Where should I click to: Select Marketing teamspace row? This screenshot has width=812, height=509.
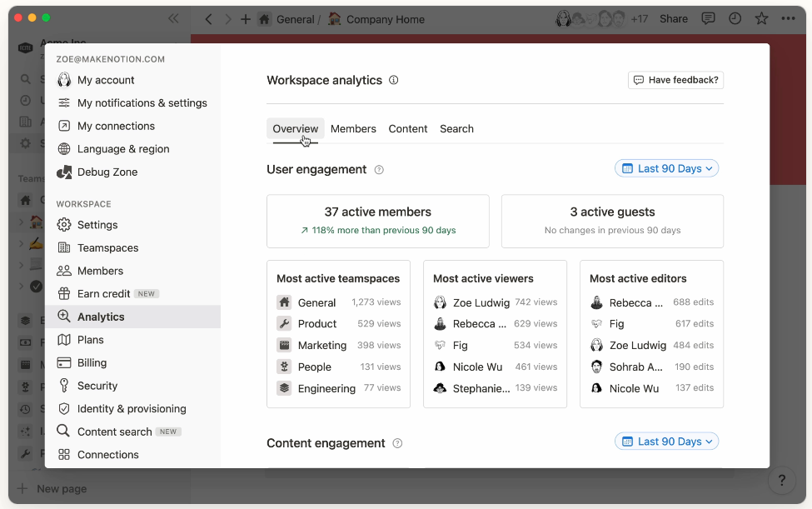[338, 346]
